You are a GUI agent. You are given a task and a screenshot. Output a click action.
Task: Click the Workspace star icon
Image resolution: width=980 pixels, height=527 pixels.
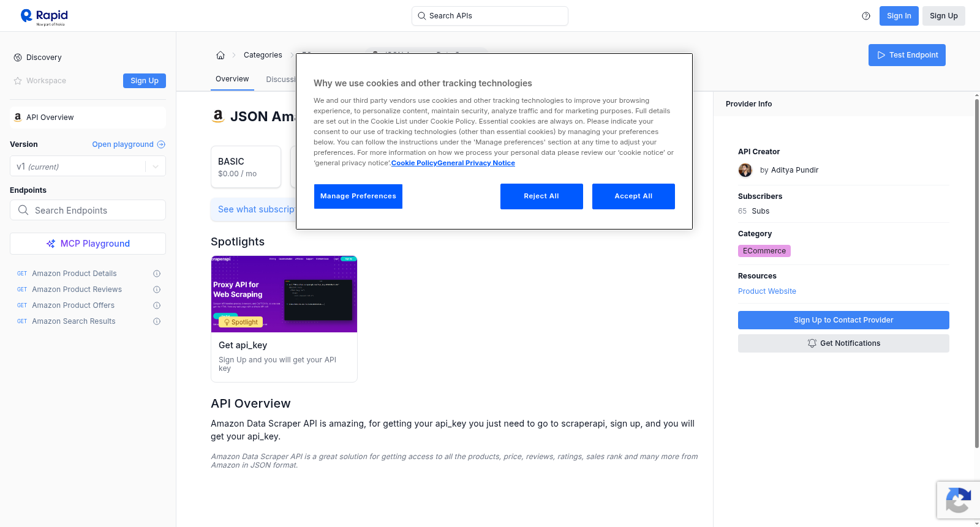coord(18,81)
